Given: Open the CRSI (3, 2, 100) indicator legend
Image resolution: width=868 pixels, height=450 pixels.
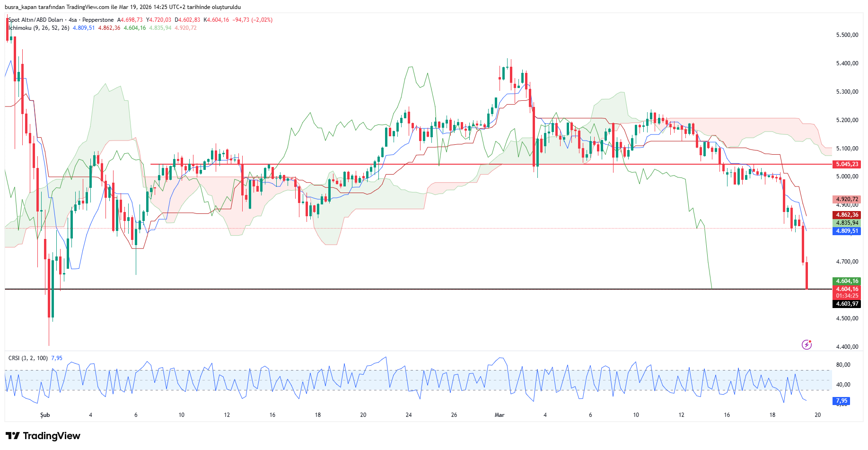Looking at the screenshot, I should [x=28, y=358].
